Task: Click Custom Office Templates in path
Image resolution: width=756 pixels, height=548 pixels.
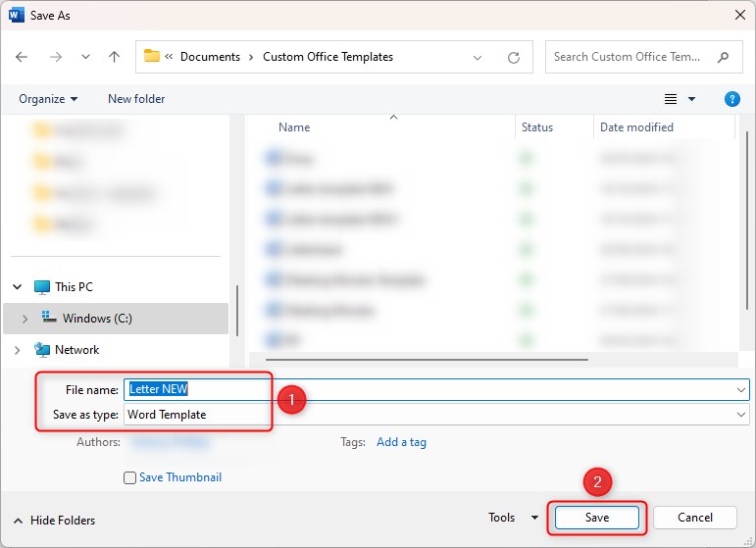Action: point(328,57)
